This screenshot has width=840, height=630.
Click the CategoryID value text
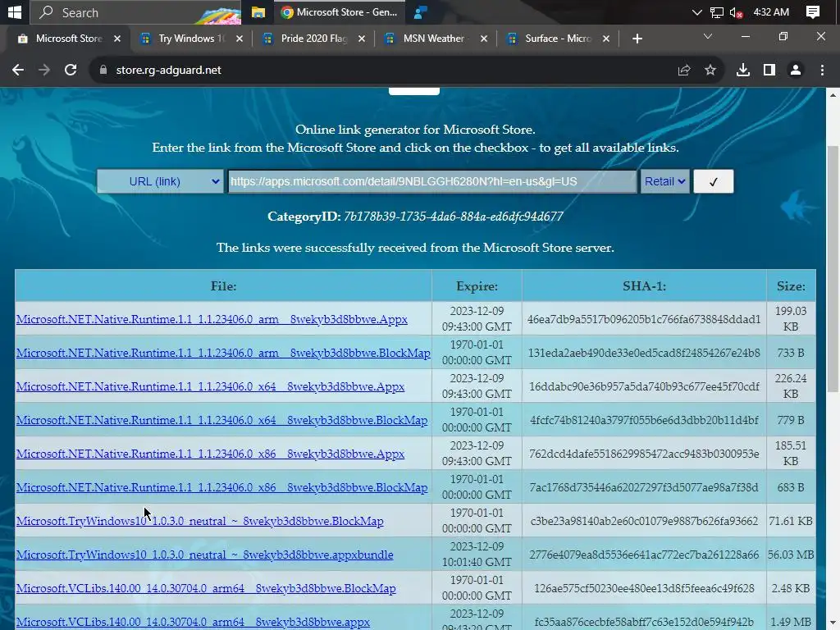[453, 217]
